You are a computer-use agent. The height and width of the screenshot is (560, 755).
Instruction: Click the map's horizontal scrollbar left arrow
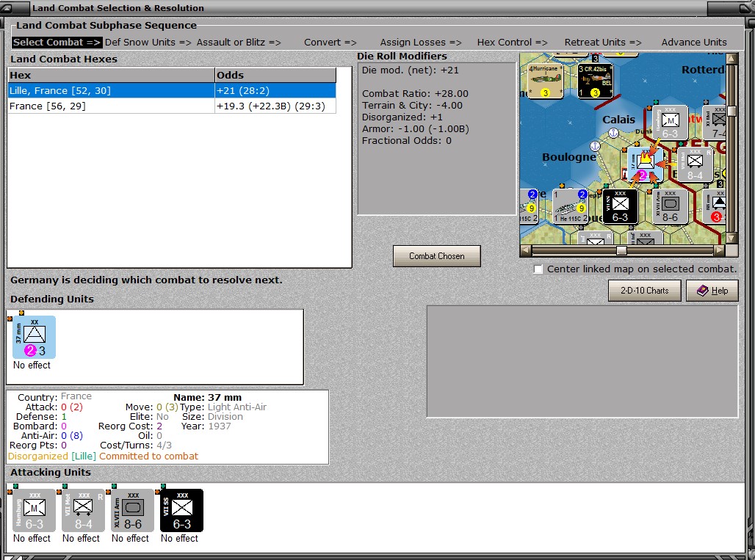point(526,250)
